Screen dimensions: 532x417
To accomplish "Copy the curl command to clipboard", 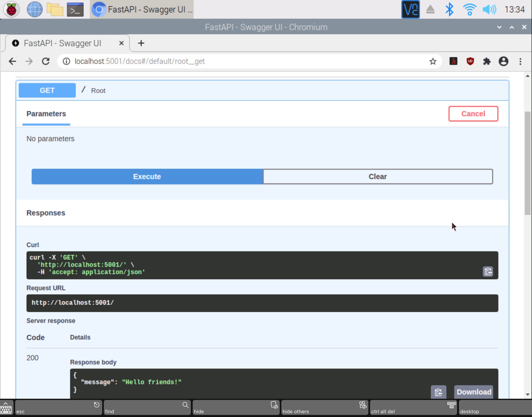I will [488, 271].
